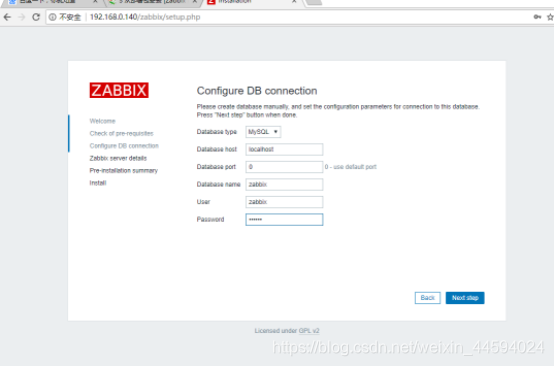
Task: Select Zabbix server details step
Action: pos(118,158)
